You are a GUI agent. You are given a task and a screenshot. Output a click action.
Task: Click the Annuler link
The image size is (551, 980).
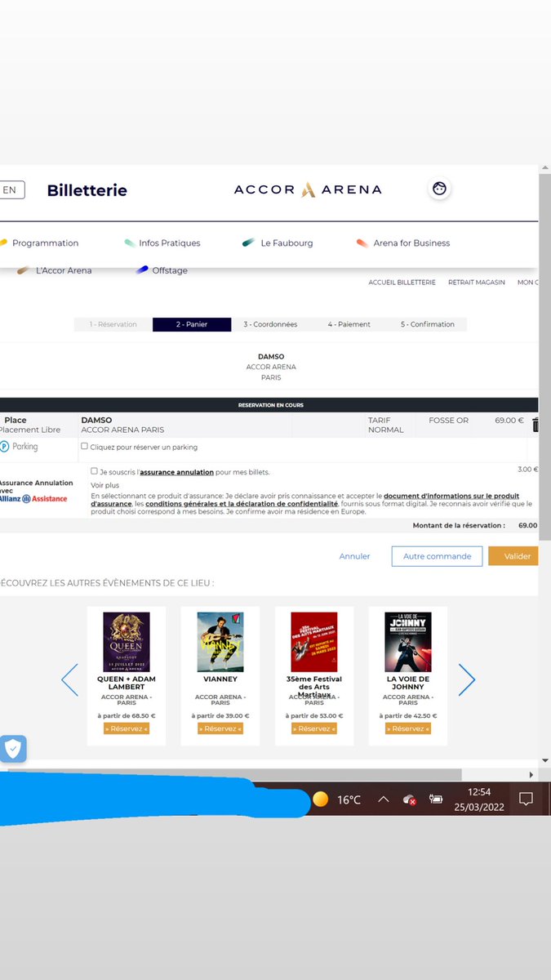click(354, 556)
